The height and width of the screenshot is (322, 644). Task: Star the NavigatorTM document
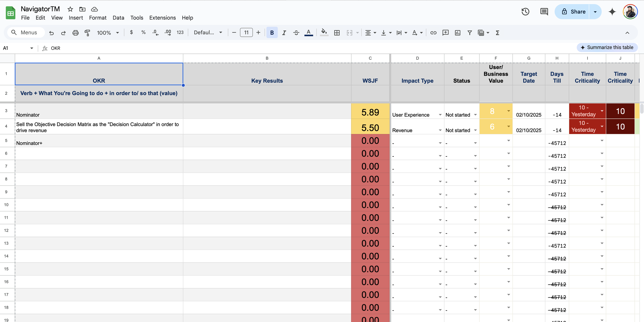pyautogui.click(x=70, y=9)
